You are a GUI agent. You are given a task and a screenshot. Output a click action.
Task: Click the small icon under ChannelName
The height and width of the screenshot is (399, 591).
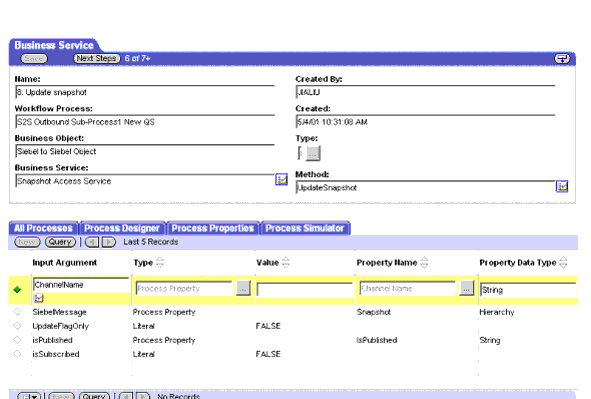(38, 298)
